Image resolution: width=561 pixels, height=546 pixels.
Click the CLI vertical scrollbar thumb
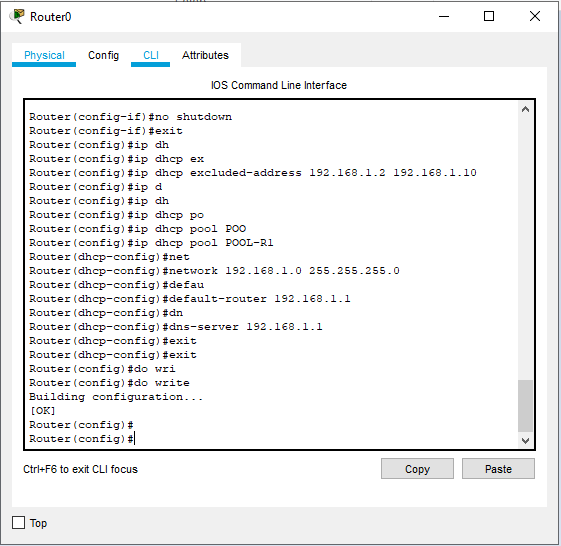click(x=525, y=406)
